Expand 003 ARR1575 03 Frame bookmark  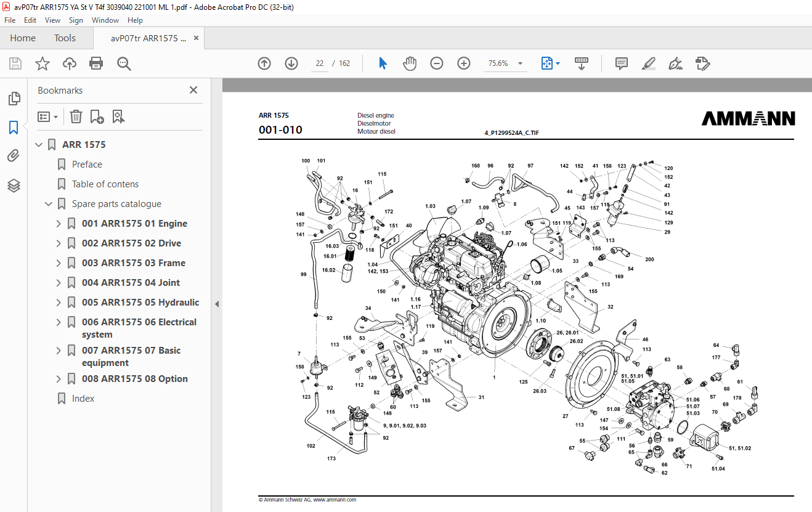59,263
